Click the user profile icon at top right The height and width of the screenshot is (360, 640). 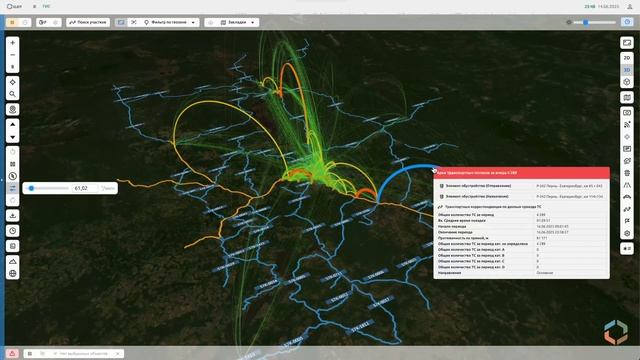(x=629, y=7)
